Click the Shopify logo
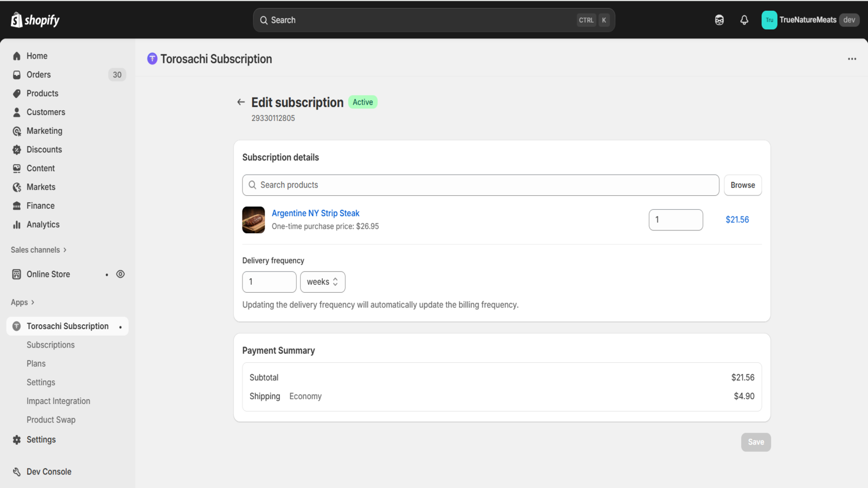 tap(35, 20)
